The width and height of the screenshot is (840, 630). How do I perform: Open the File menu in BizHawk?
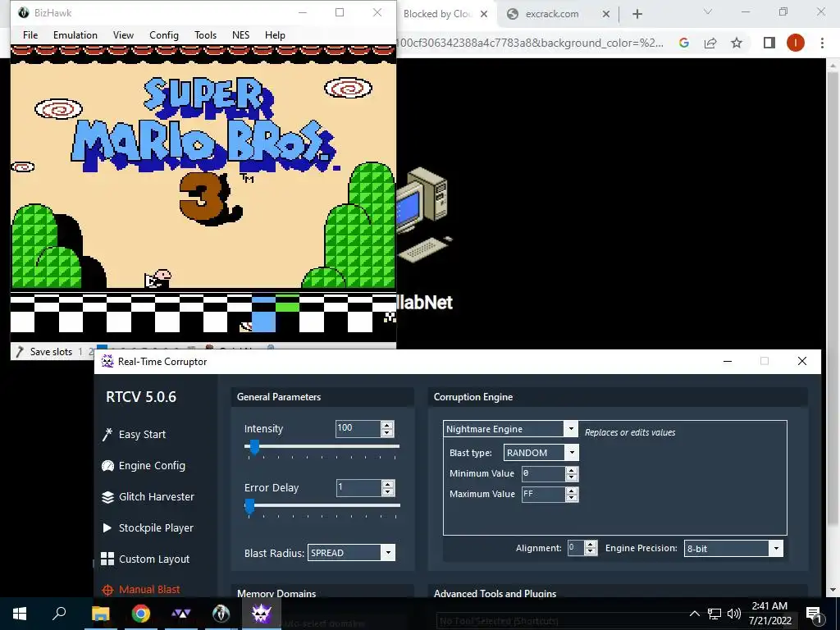30,34
